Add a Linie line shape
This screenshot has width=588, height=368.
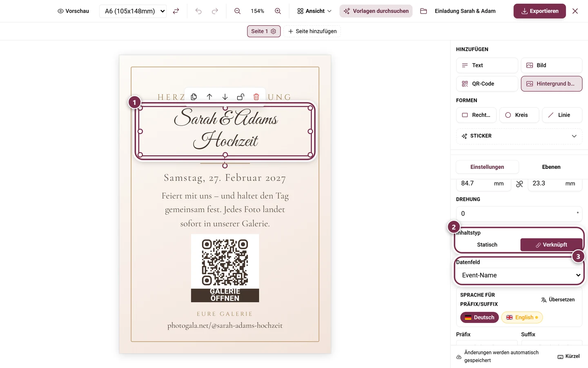point(562,115)
